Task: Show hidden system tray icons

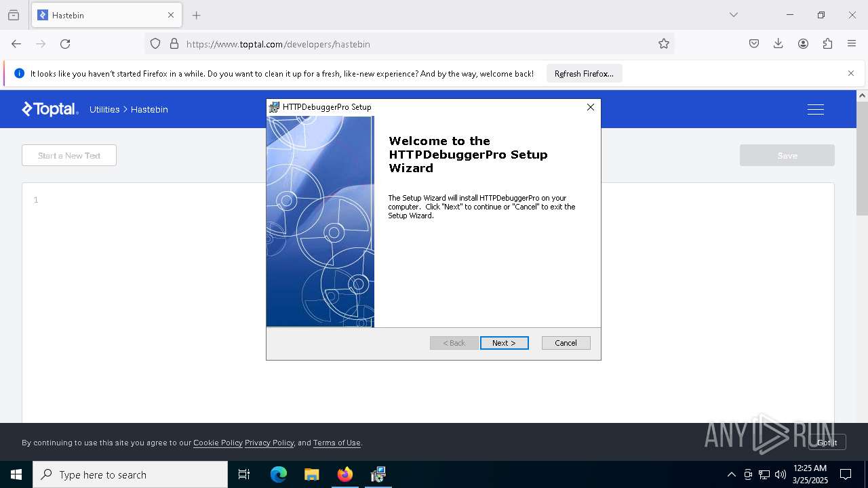Action: coord(731,474)
